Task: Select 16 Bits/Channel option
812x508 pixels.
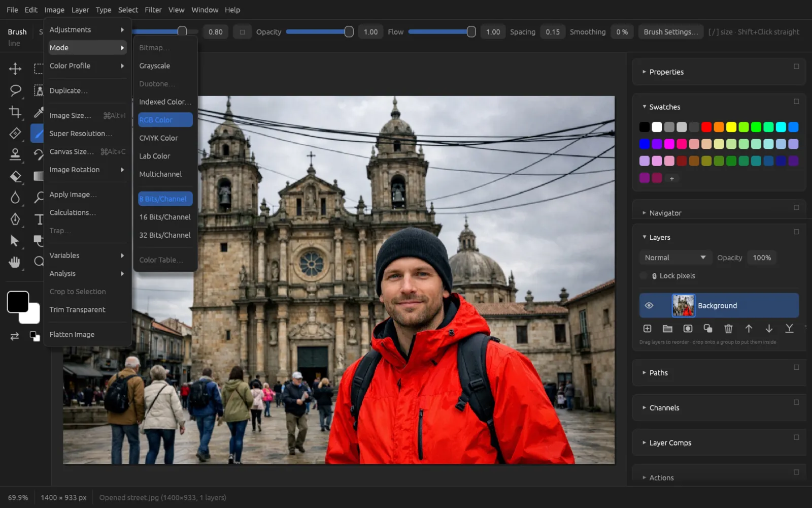Action: pyautogui.click(x=165, y=217)
